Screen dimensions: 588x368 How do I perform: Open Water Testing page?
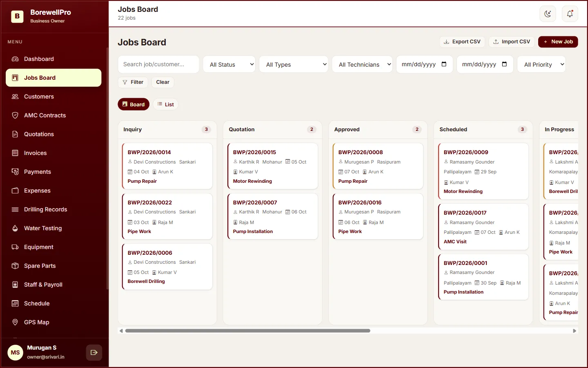53,228
